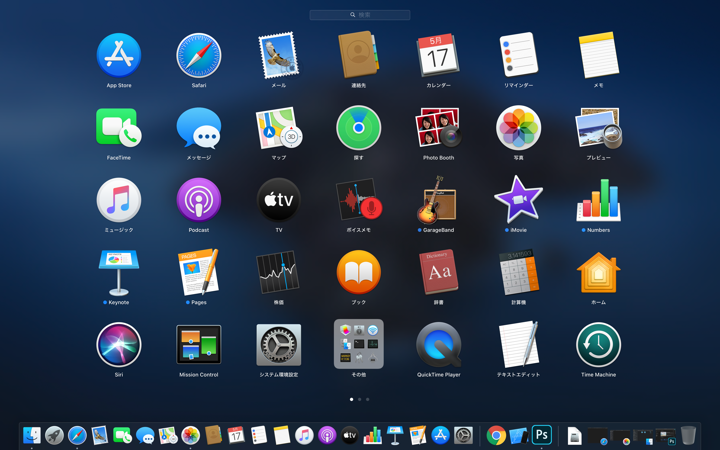
Task: Go to the third Launchpad page dot
Action: tap(367, 399)
